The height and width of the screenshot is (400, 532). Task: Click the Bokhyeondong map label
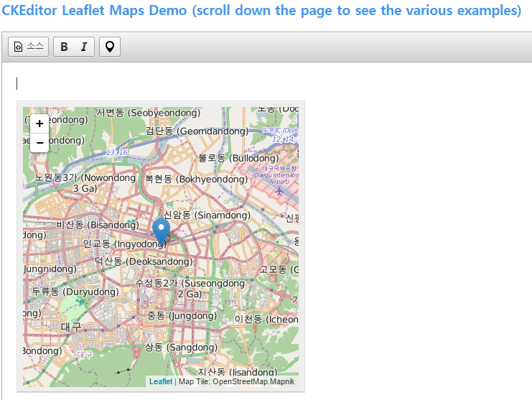pos(197,179)
